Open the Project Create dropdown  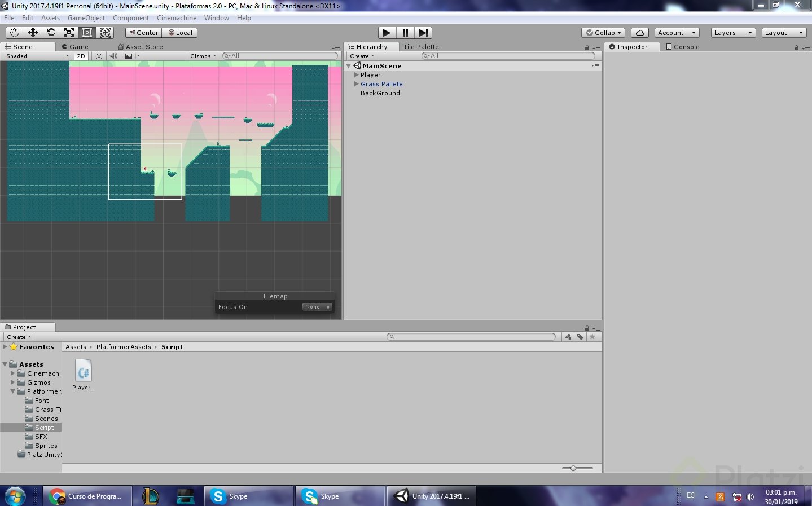tap(19, 337)
